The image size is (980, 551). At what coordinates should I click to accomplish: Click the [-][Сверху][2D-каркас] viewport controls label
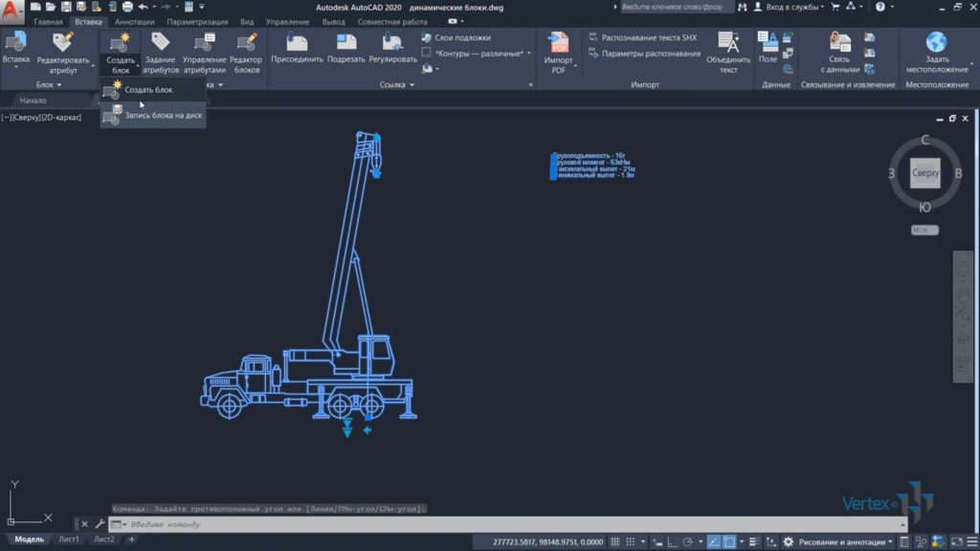(x=41, y=118)
